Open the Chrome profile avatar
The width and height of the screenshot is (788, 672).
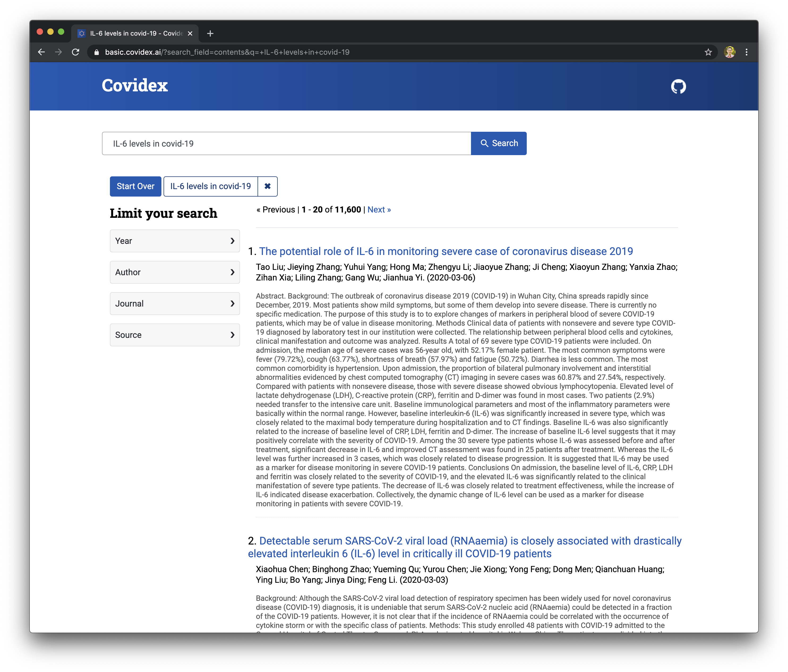729,52
